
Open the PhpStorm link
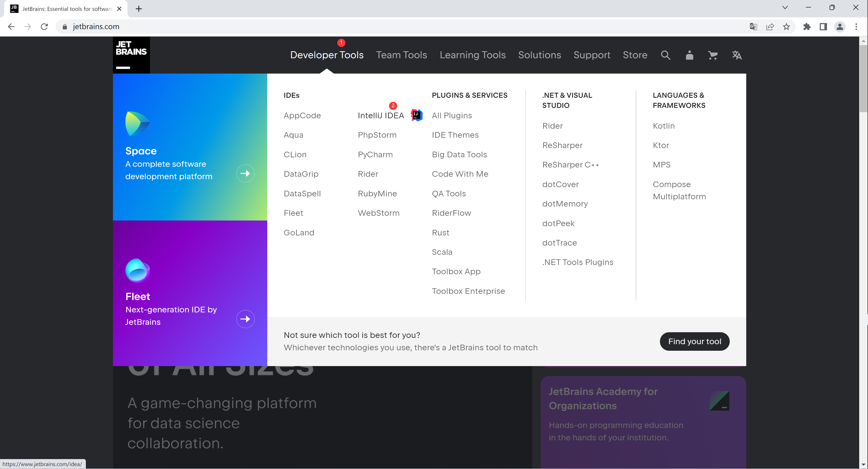coord(377,135)
